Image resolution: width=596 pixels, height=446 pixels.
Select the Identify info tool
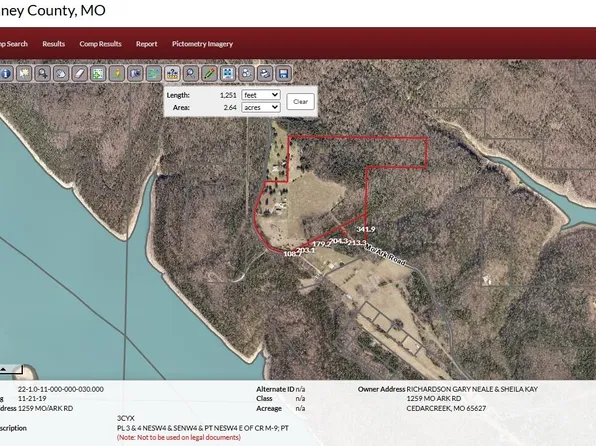(6, 73)
